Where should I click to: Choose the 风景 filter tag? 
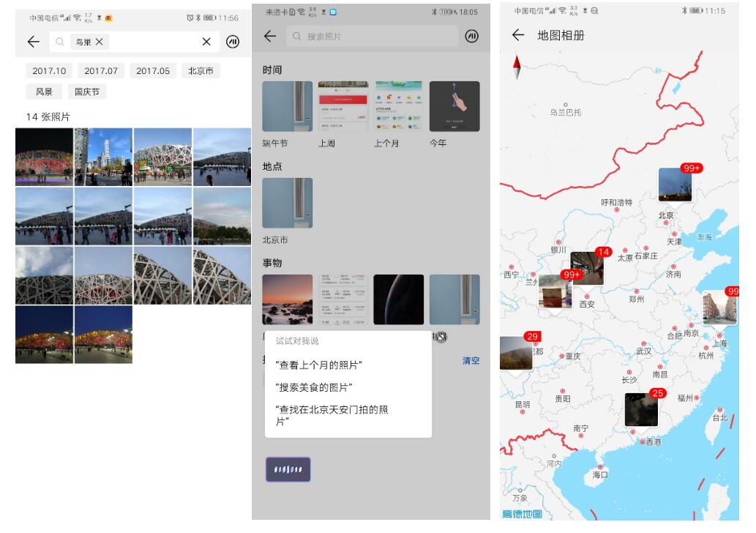pyautogui.click(x=44, y=92)
